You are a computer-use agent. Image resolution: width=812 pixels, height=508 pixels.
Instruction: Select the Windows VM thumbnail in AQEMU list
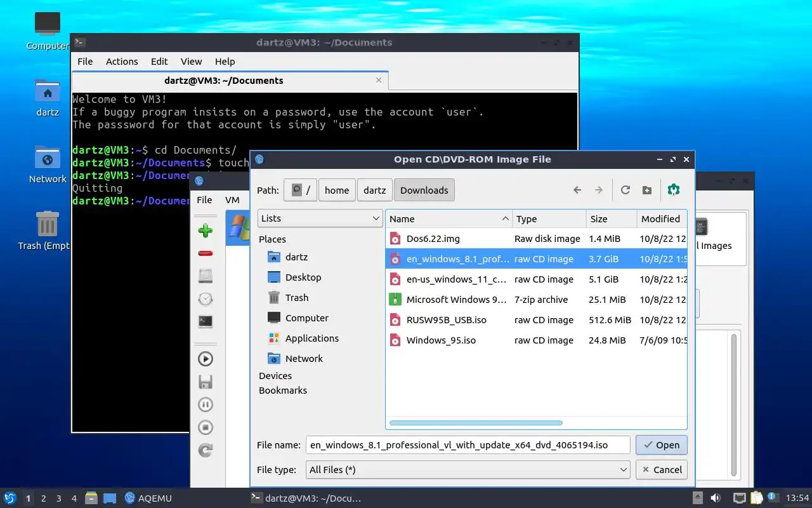(x=239, y=229)
